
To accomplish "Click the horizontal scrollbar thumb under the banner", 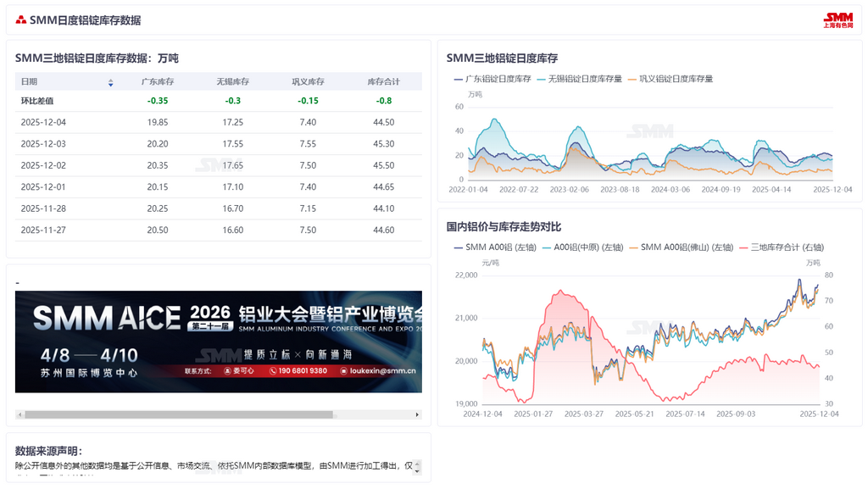I will pos(178,414).
